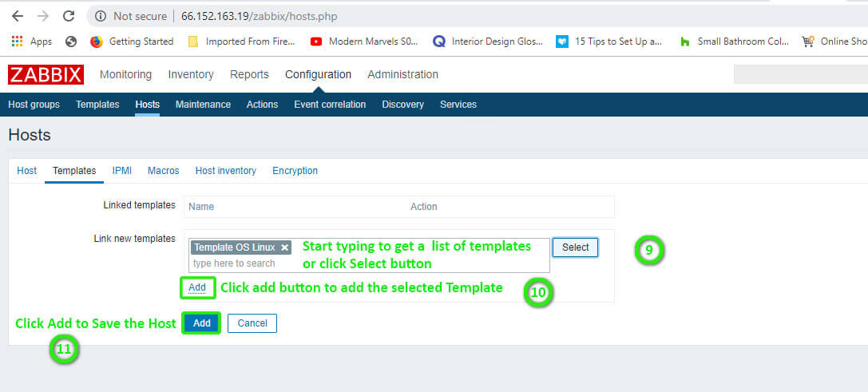Switch to the IPMI tab
The width and height of the screenshot is (868, 392).
[122, 171]
